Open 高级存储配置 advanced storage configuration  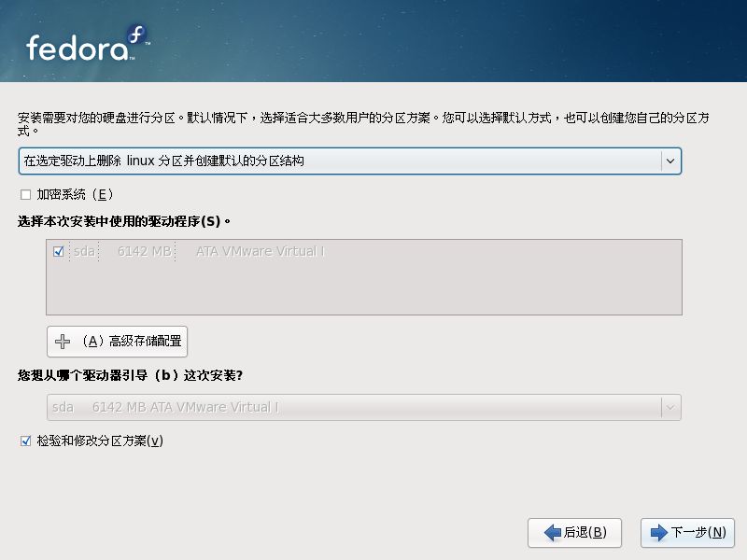pos(118,342)
